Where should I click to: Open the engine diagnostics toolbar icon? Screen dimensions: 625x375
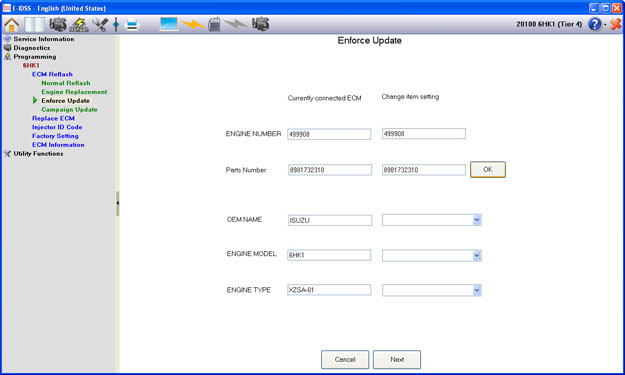tap(58, 25)
